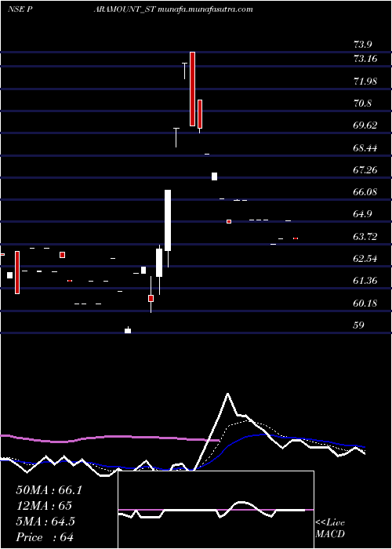This screenshot has width=392, height=549.
Task: Click the munafa.munafasutra.com watermark text
Action: (205, 9)
